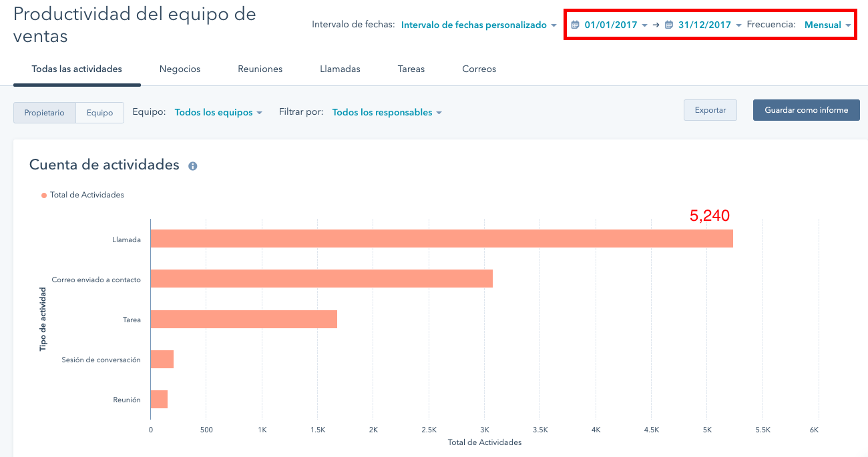The width and height of the screenshot is (868, 457).
Task: Expand the Todos los responsables filter
Action: (x=387, y=113)
